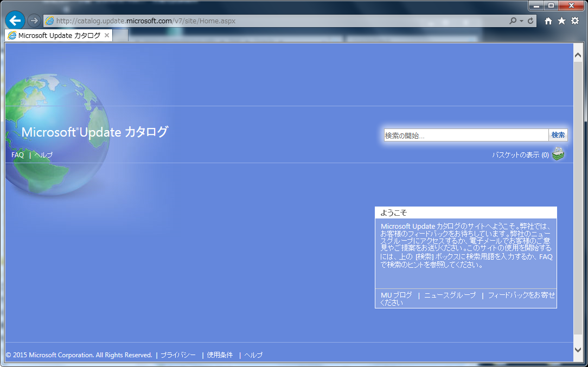Click the 検索 search button
The width and height of the screenshot is (588, 367).
(558, 135)
